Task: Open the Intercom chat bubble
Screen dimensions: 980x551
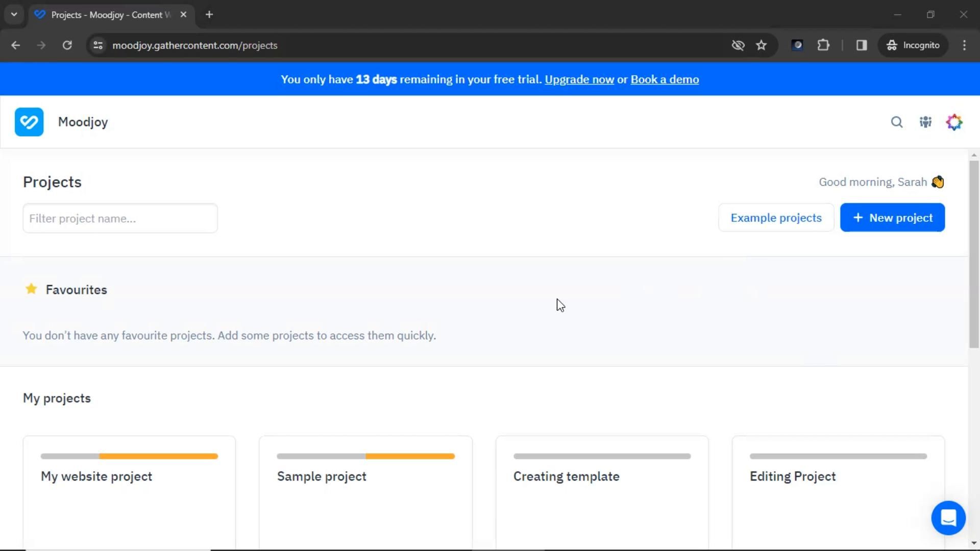Action: tap(948, 518)
